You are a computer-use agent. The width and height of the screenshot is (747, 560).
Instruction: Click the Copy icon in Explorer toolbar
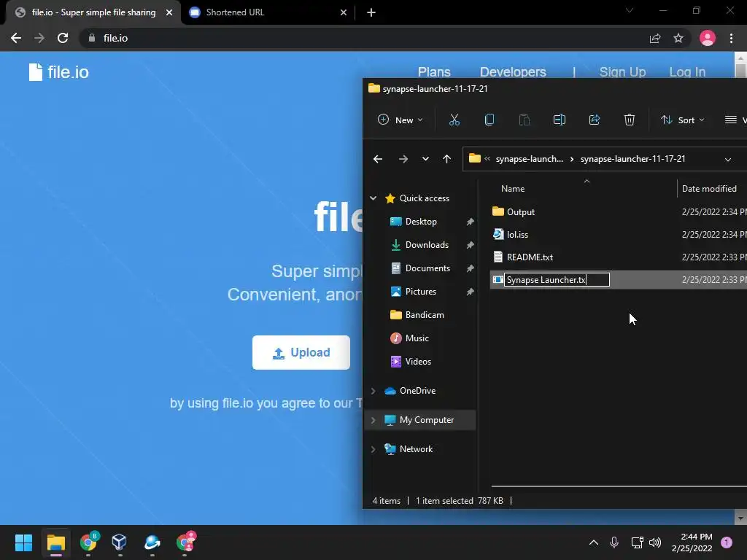pyautogui.click(x=489, y=120)
